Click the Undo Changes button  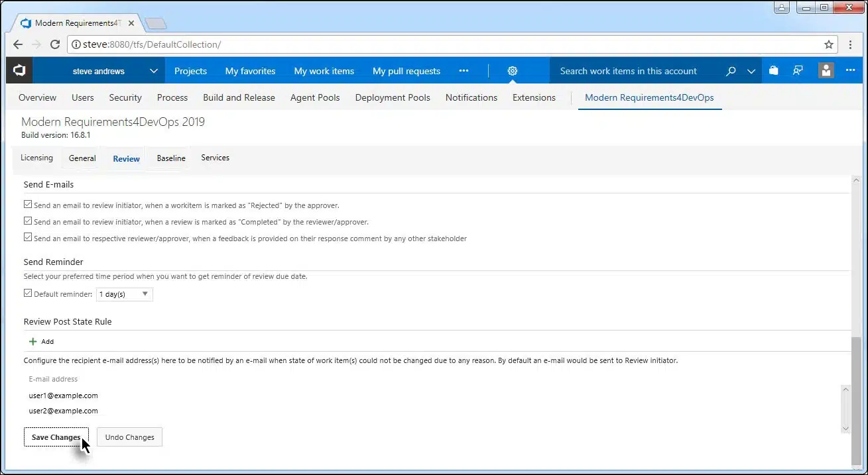click(x=129, y=437)
